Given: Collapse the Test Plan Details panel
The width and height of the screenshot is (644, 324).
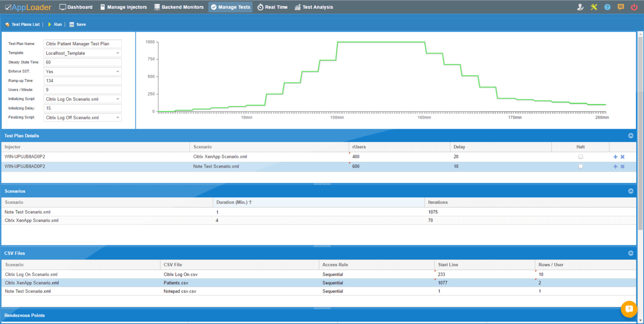Looking at the screenshot, I should 631,135.
